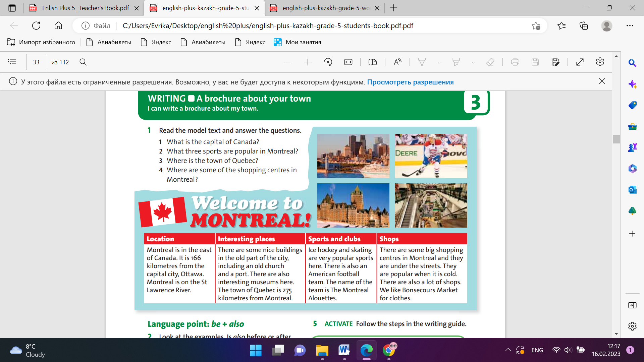Expand the draw tool options dropdown arrow

[x=439, y=62]
